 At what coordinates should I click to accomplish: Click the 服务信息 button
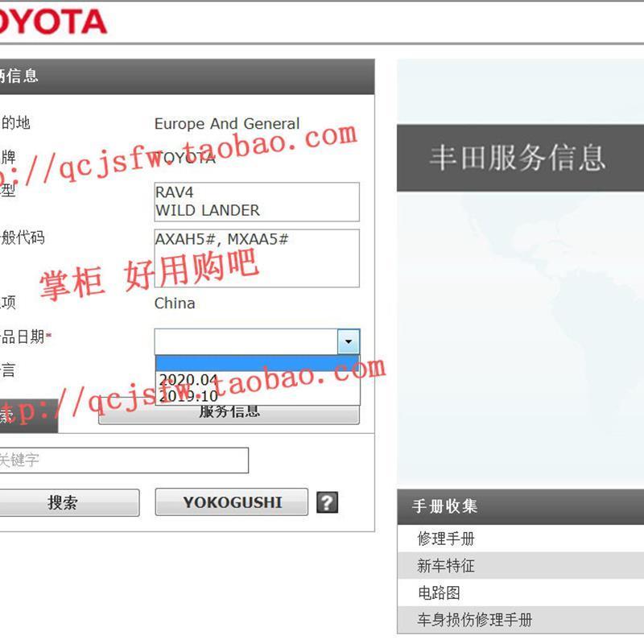pos(229,414)
